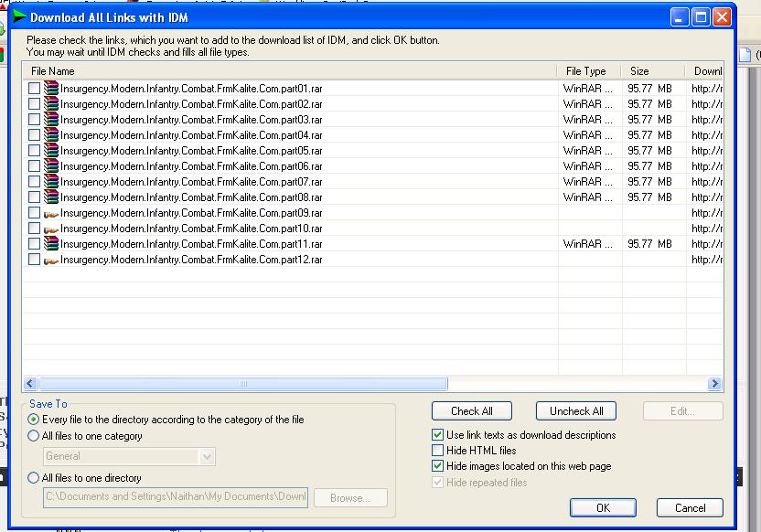Click the WinRAR icon of part02.rar
The height and width of the screenshot is (532, 761).
coord(51,104)
